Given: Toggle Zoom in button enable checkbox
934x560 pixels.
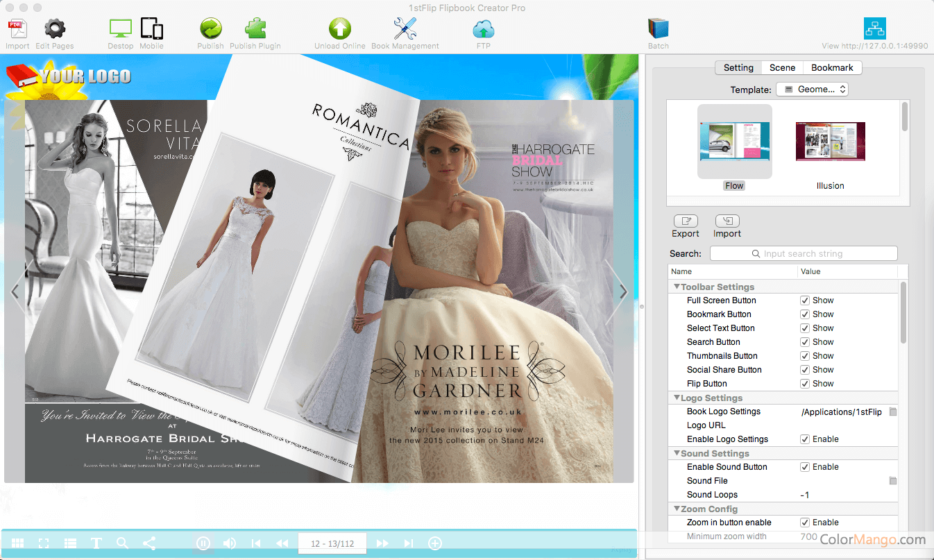Looking at the screenshot, I should 805,523.
